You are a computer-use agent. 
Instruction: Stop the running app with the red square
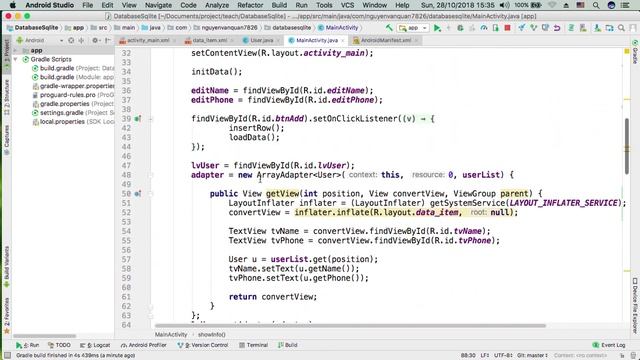coord(507,28)
